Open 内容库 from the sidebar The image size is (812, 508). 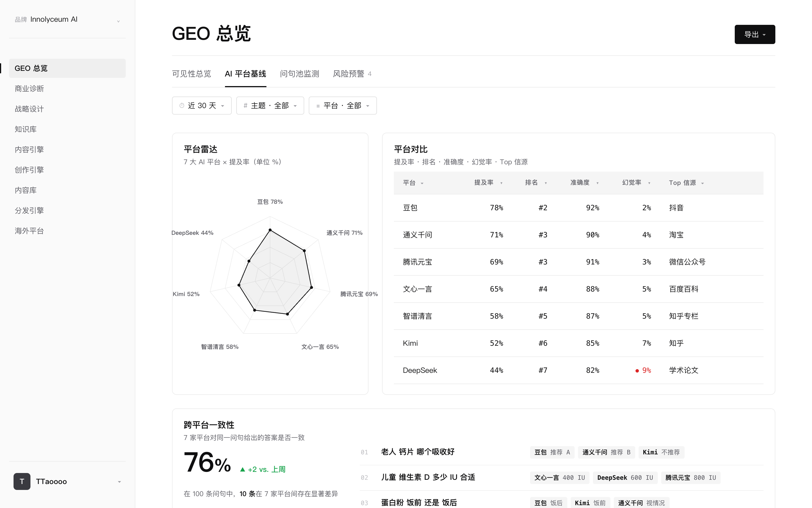67,190
